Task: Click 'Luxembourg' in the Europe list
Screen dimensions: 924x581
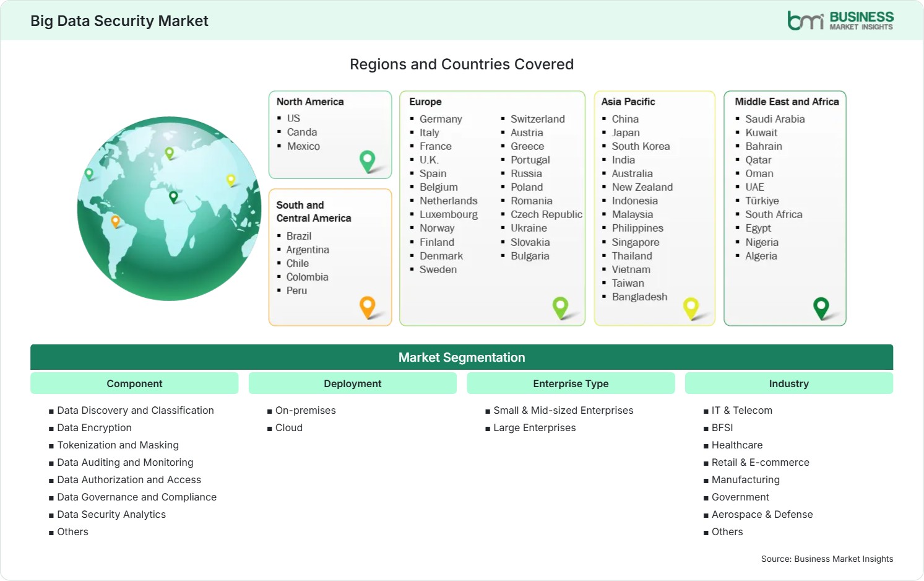Action: 449,214
